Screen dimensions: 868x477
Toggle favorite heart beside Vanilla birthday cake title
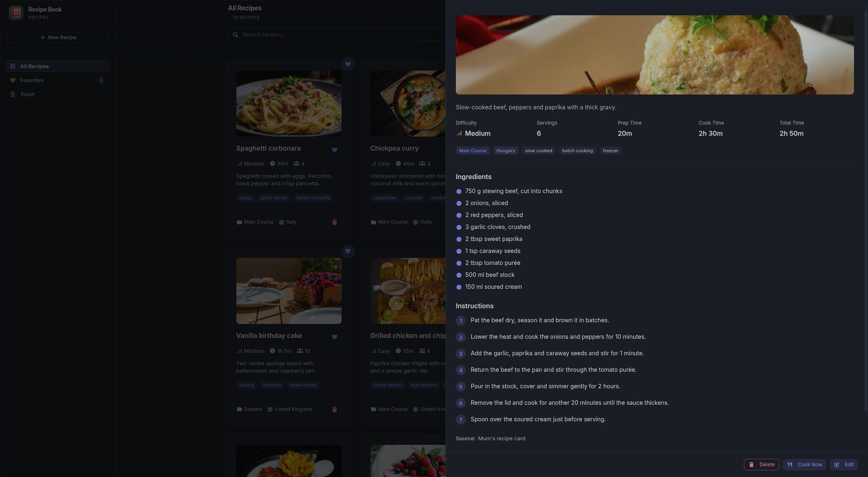click(x=334, y=337)
